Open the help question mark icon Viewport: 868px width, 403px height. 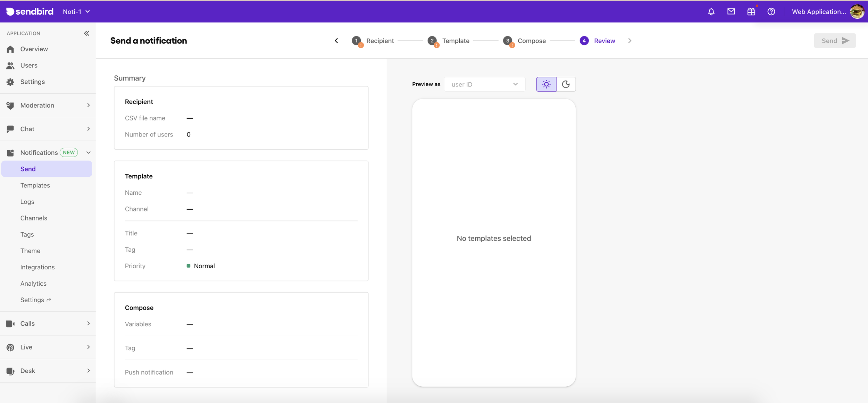771,11
